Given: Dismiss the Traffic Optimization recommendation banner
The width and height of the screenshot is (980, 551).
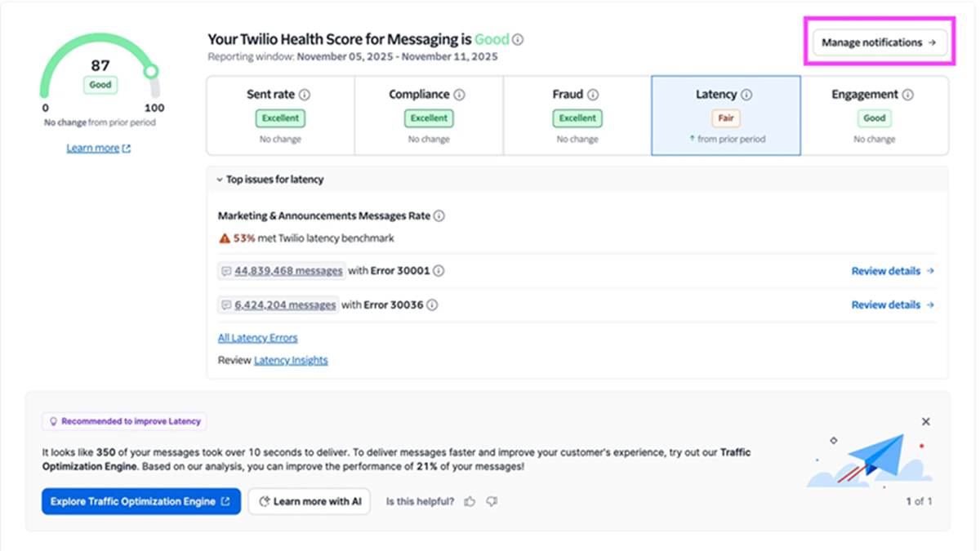Looking at the screenshot, I should coord(925,421).
